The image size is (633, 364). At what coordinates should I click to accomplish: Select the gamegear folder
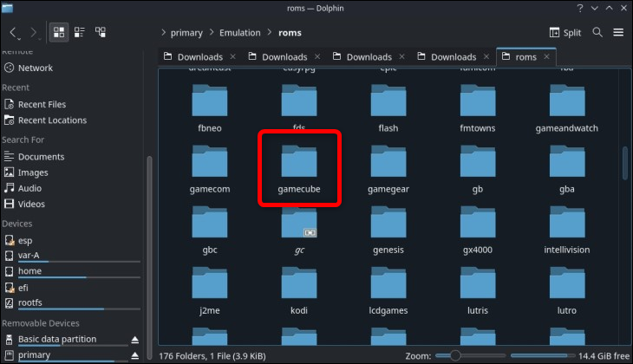click(388, 169)
